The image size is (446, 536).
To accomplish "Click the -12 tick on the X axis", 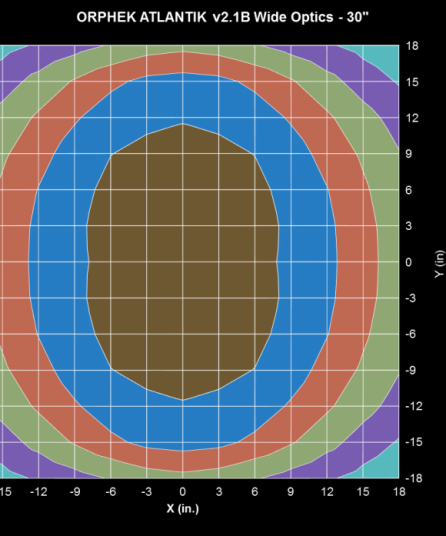I will [38, 492].
